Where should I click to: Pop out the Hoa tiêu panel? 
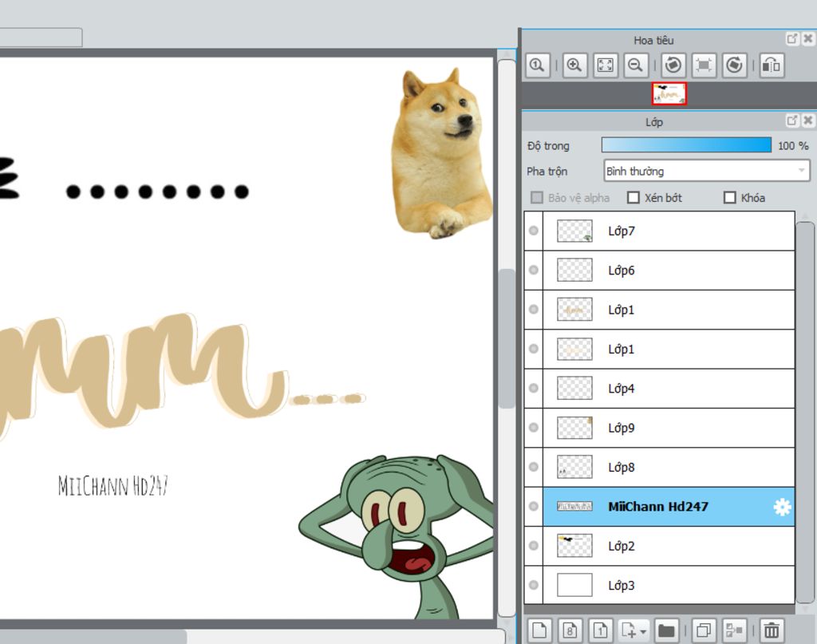coord(792,38)
